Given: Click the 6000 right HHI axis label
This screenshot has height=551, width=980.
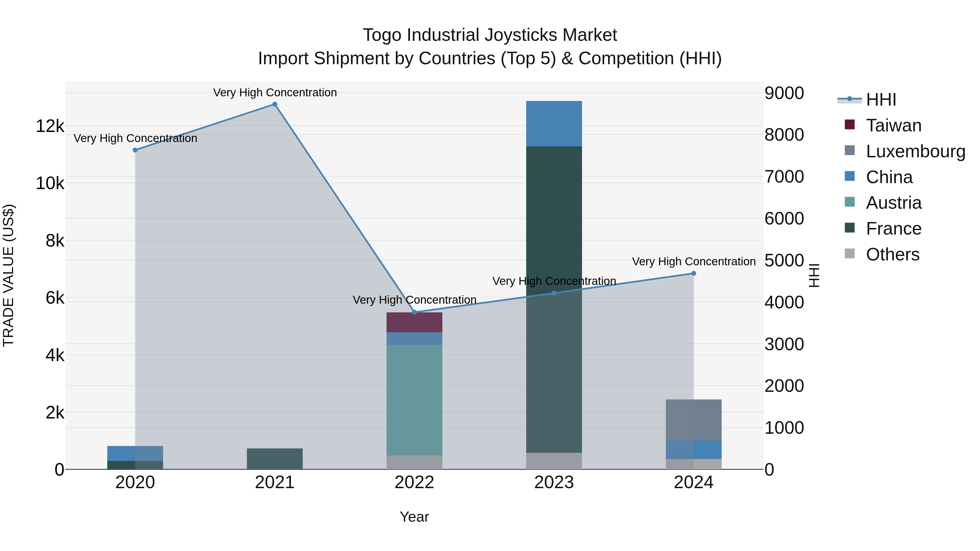Looking at the screenshot, I should click(784, 219).
